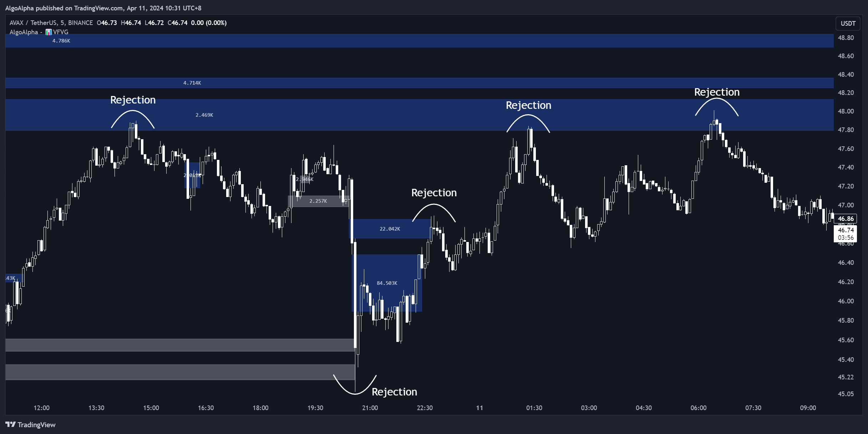868x434 pixels.
Task: Click the 84.503K fair value gap box
Action: tap(387, 283)
